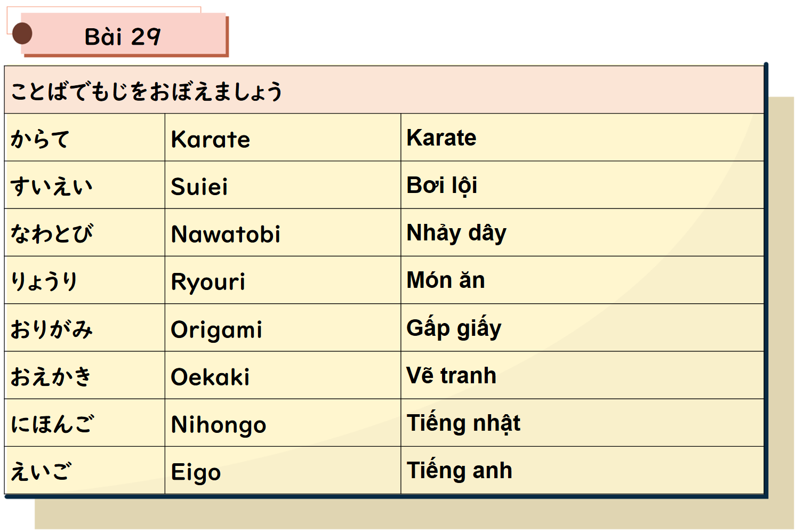Select the meaning "Tiếng anh"

[459, 471]
